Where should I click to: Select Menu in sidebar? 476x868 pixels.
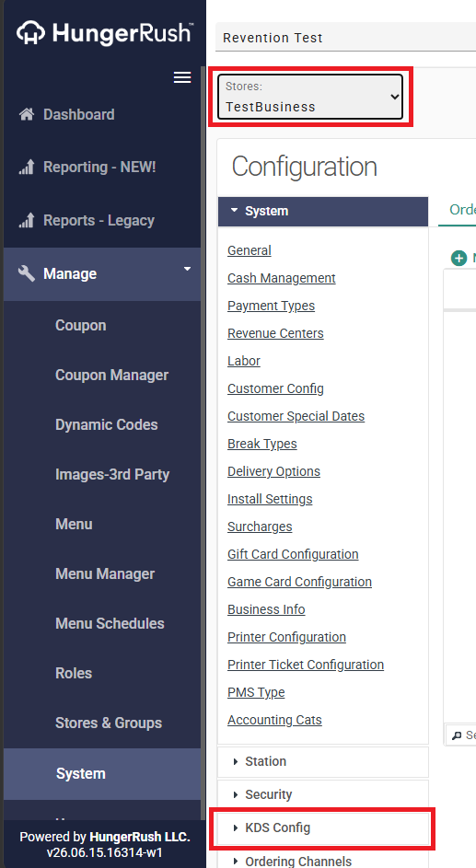point(74,525)
